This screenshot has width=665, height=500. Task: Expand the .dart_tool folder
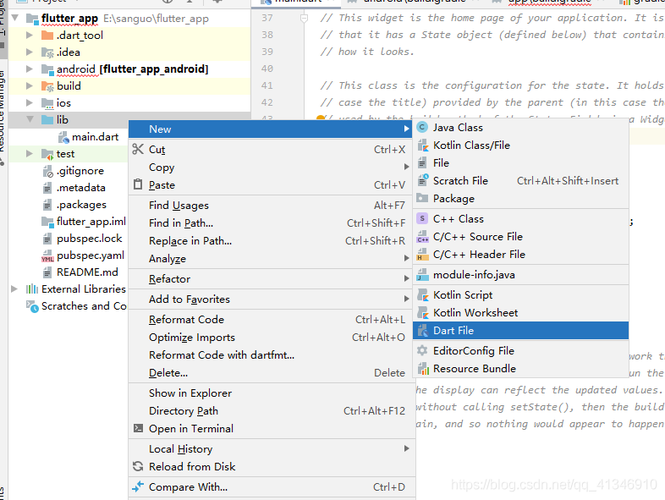coord(29,35)
